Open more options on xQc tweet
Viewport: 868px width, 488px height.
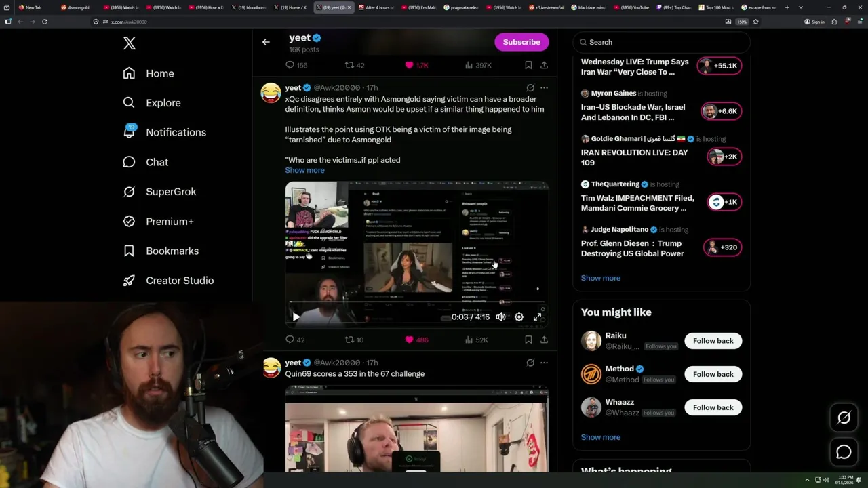pos(544,87)
